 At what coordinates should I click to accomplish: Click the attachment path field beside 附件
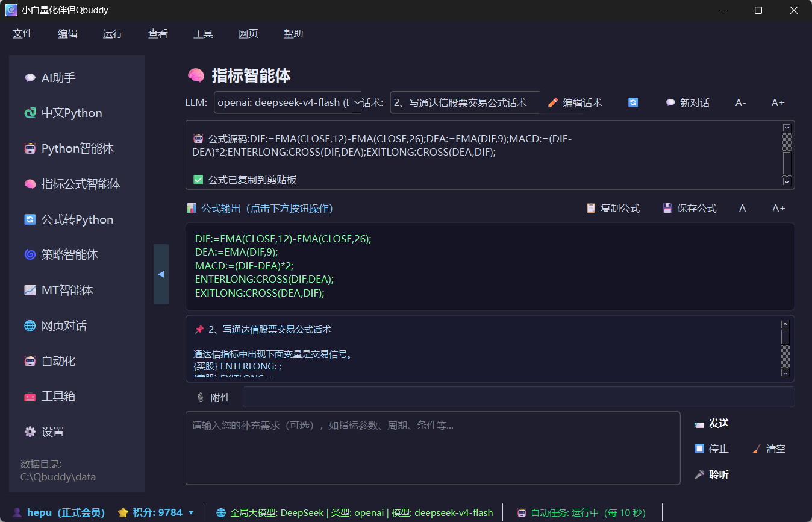click(519, 397)
